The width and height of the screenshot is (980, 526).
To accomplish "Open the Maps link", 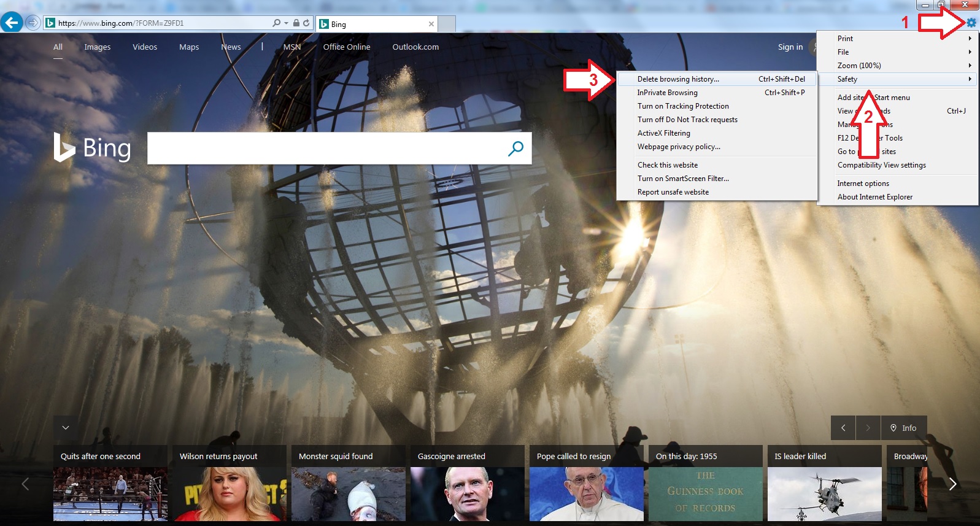I will click(189, 47).
